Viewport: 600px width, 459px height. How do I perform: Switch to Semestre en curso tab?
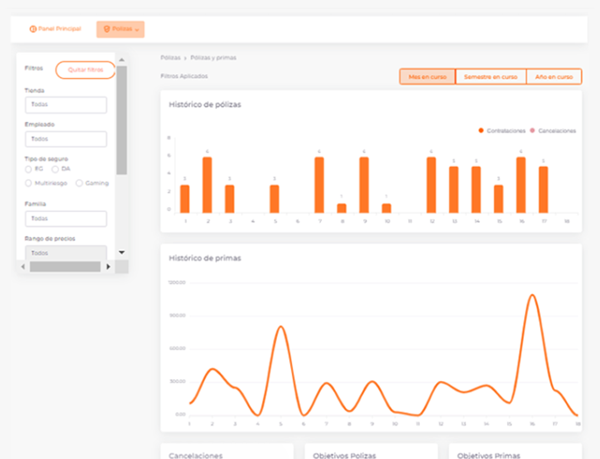click(491, 76)
